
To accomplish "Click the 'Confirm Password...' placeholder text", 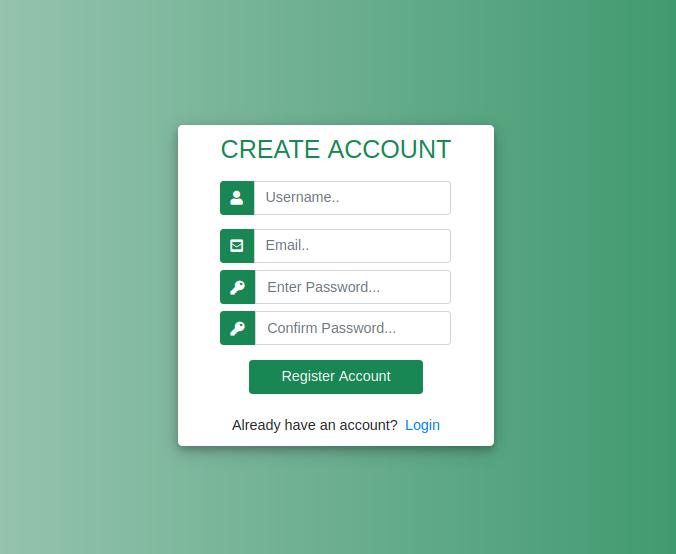I will click(x=331, y=328).
